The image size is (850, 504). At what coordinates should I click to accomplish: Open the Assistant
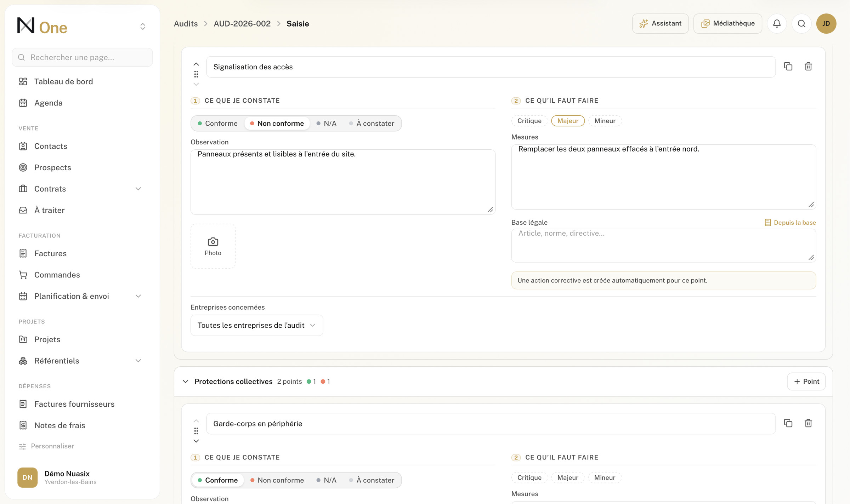(660, 23)
